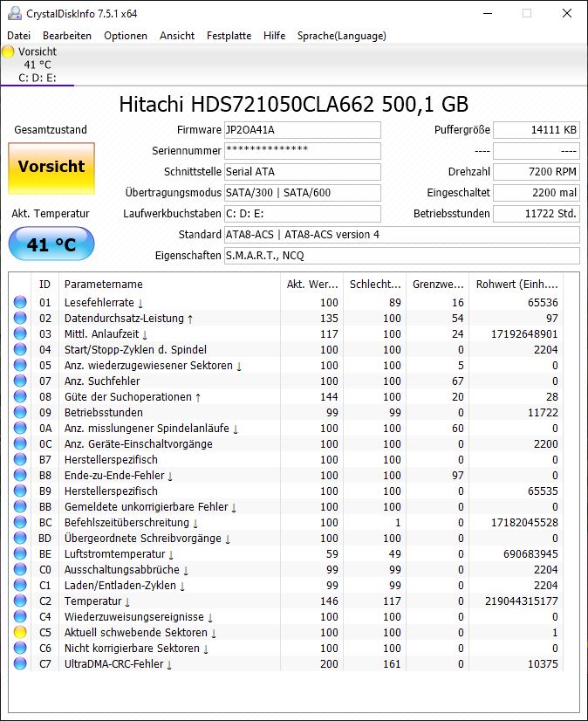Click the status icon for 01 Lesefehlerrate
Image resolution: width=588 pixels, height=721 pixels.
(20, 303)
